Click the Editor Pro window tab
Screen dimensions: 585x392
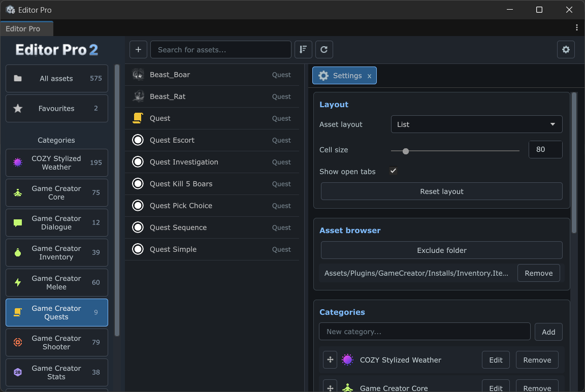coord(26,29)
